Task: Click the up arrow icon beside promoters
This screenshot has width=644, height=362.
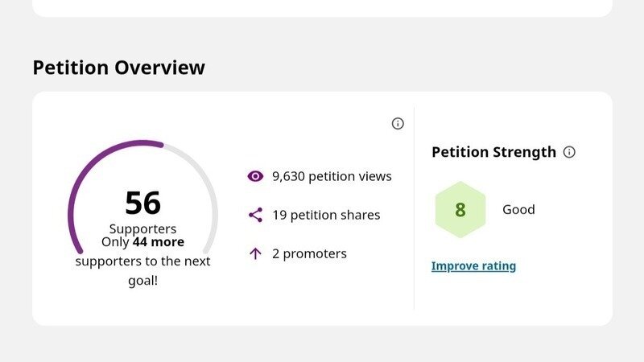Action: pos(255,253)
